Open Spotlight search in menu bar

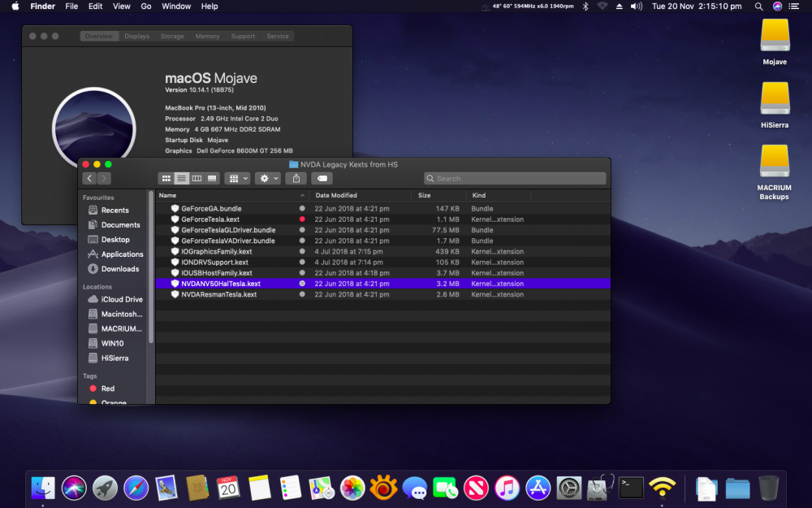coord(758,7)
